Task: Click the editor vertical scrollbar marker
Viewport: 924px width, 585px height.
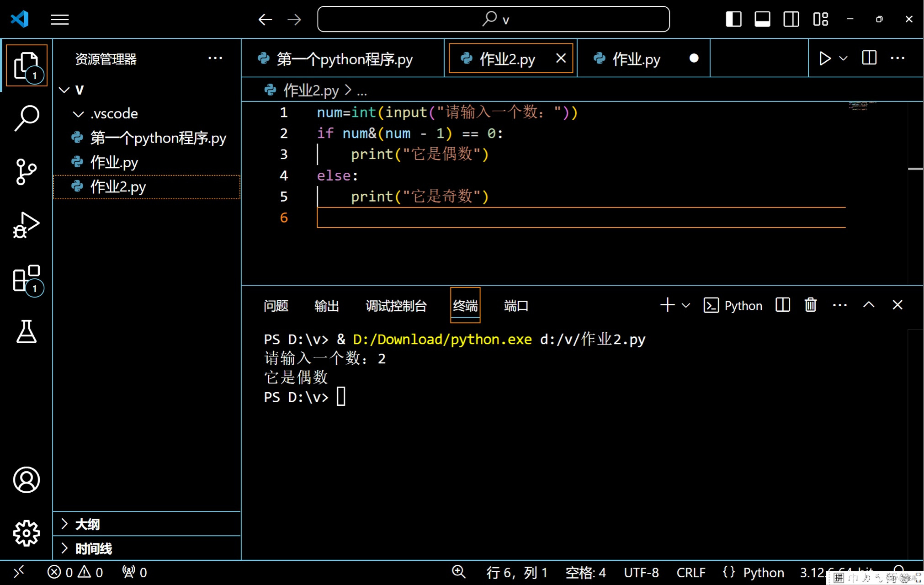Action: [x=915, y=169]
